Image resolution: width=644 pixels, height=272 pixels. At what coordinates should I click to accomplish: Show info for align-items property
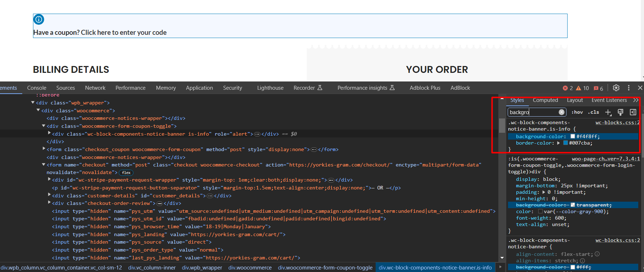coord(582,261)
